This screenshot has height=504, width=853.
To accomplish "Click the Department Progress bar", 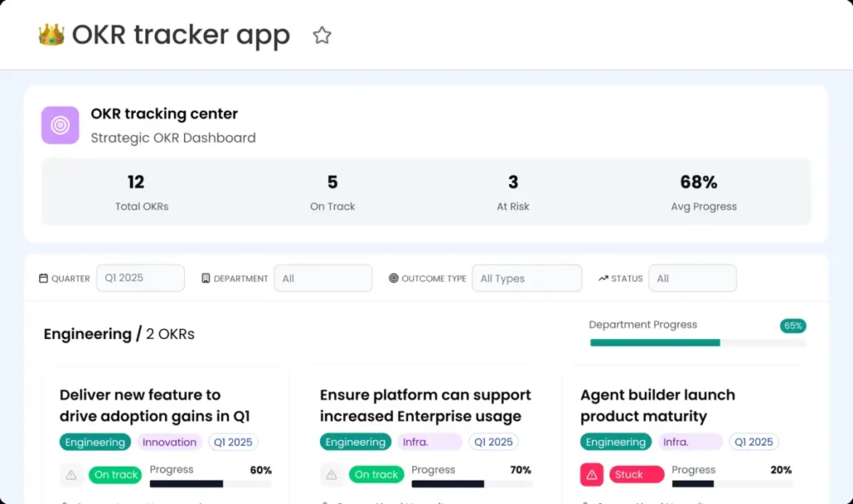I will coord(698,343).
